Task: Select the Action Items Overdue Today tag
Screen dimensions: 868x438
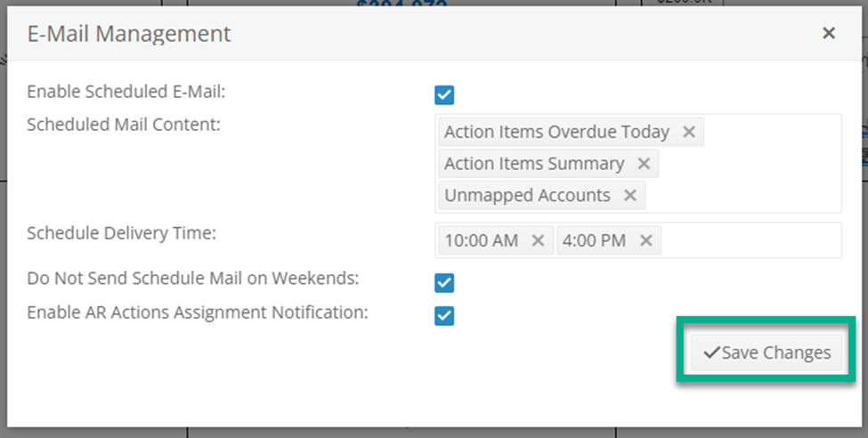Action: [557, 132]
